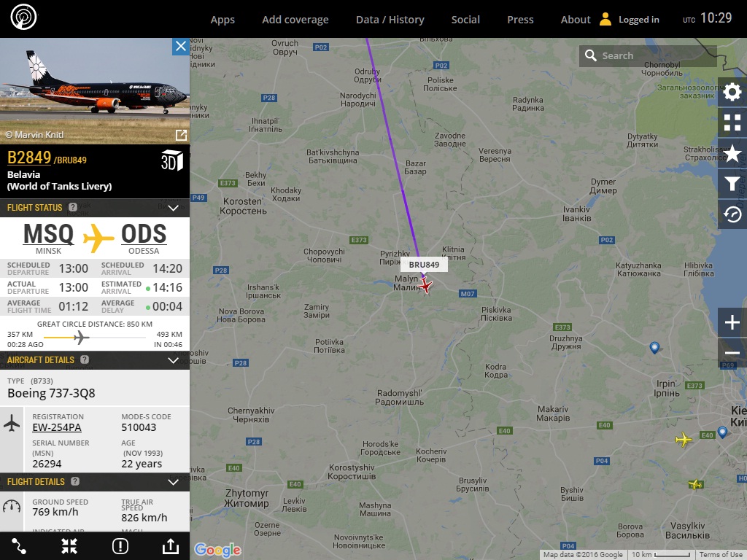
Task: Open the bookmarks star icon
Action: pyautogui.click(x=732, y=153)
